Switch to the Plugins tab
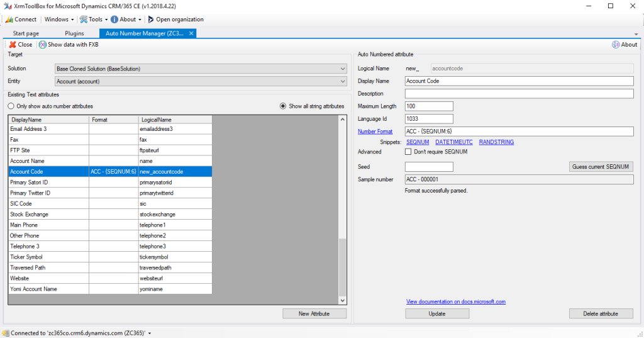This screenshot has height=338, width=644. point(74,33)
